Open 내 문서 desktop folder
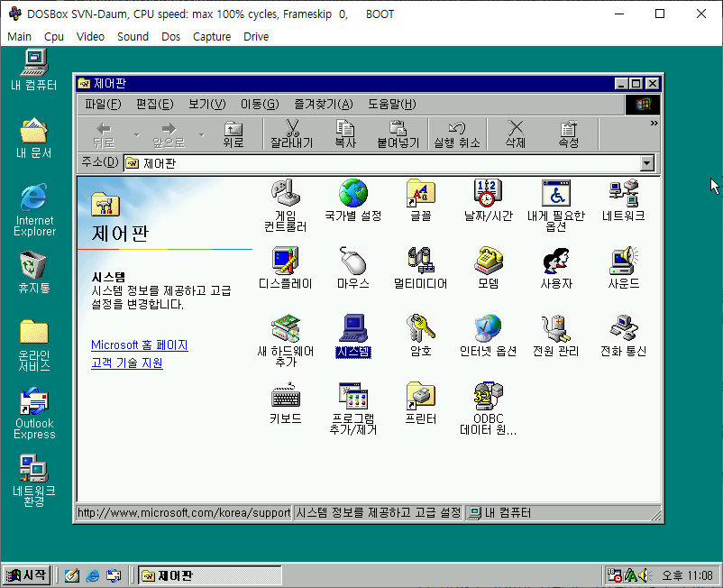Viewport: 723px width, 588px height. coord(34,138)
